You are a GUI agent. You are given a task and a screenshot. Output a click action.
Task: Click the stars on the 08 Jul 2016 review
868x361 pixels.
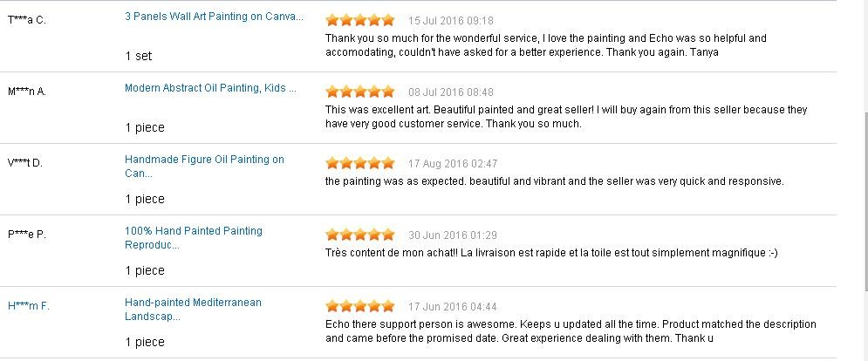(359, 92)
